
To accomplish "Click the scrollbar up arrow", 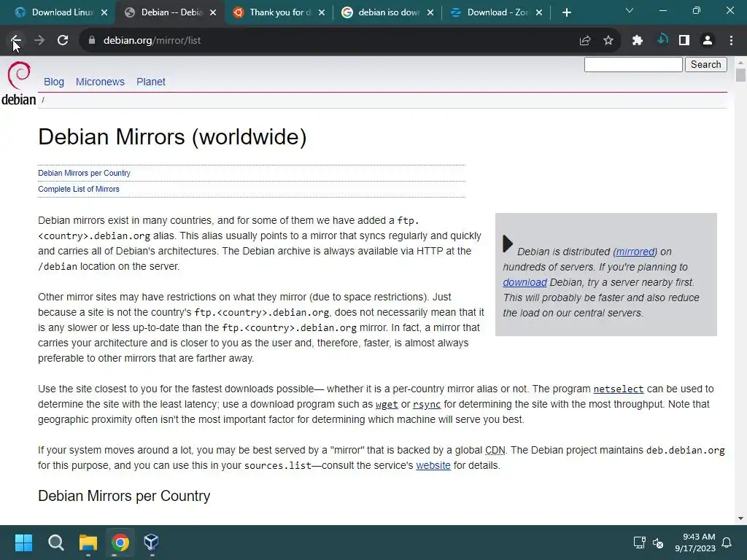I will [x=740, y=62].
